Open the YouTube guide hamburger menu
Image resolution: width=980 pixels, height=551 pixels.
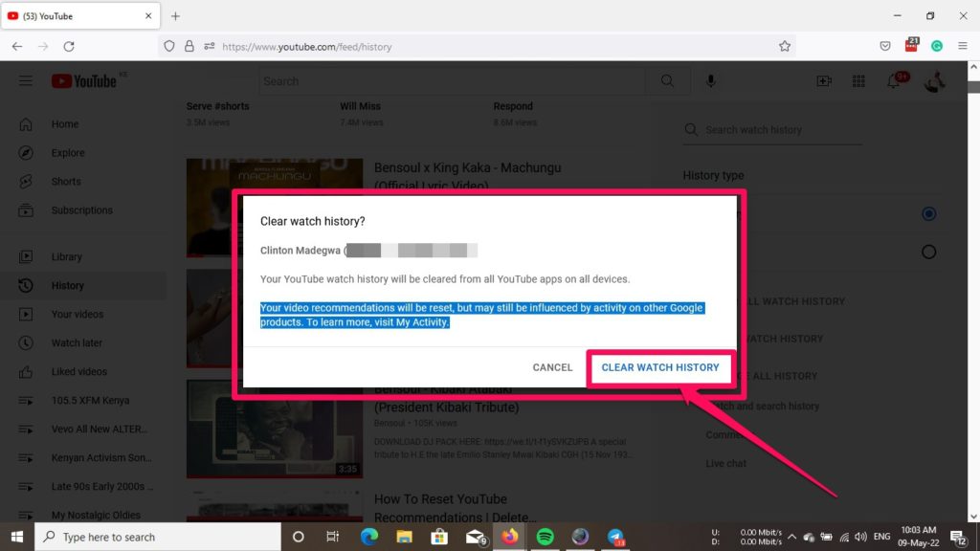26,81
